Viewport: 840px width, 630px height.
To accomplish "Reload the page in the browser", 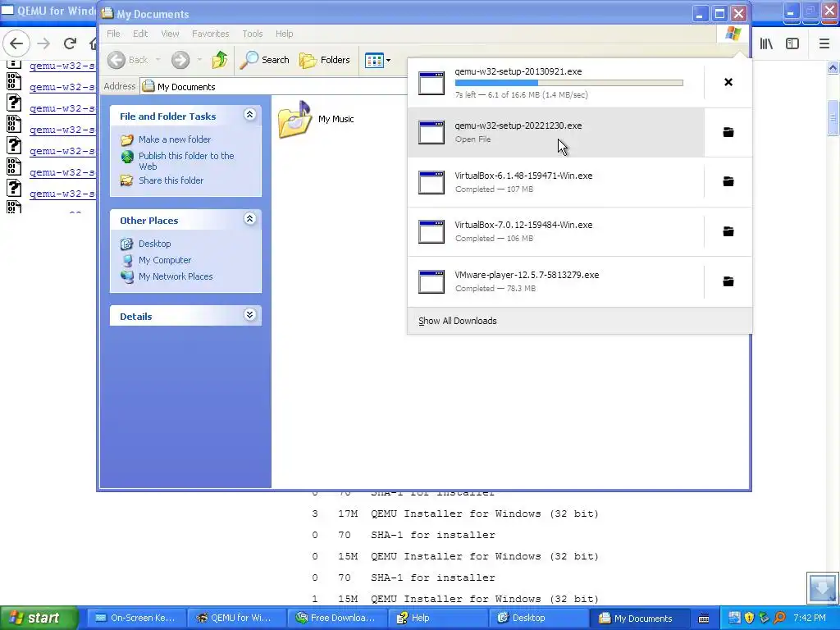I will (x=70, y=43).
